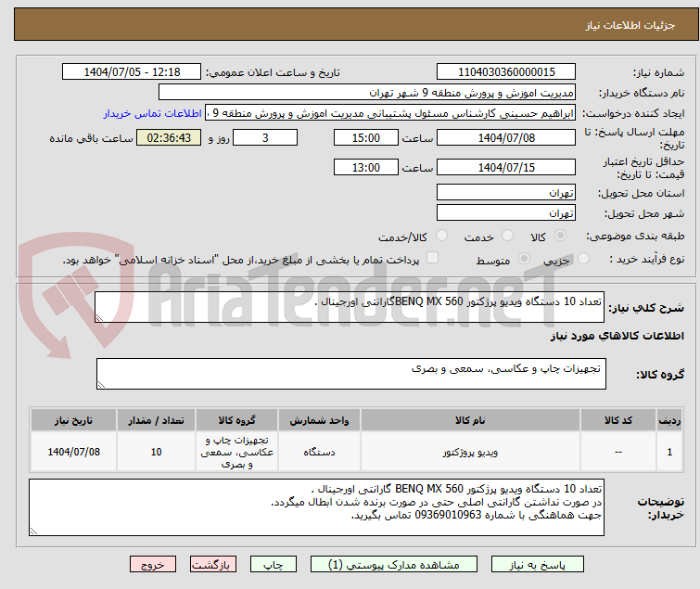This screenshot has height=589, width=700.
Task: Click the code cell showing --
Action: click(617, 452)
